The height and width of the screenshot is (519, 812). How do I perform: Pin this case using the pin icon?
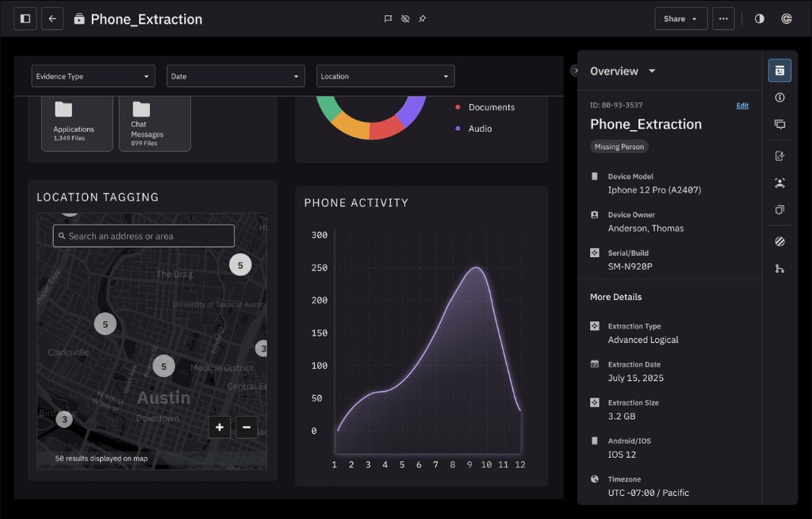(422, 18)
